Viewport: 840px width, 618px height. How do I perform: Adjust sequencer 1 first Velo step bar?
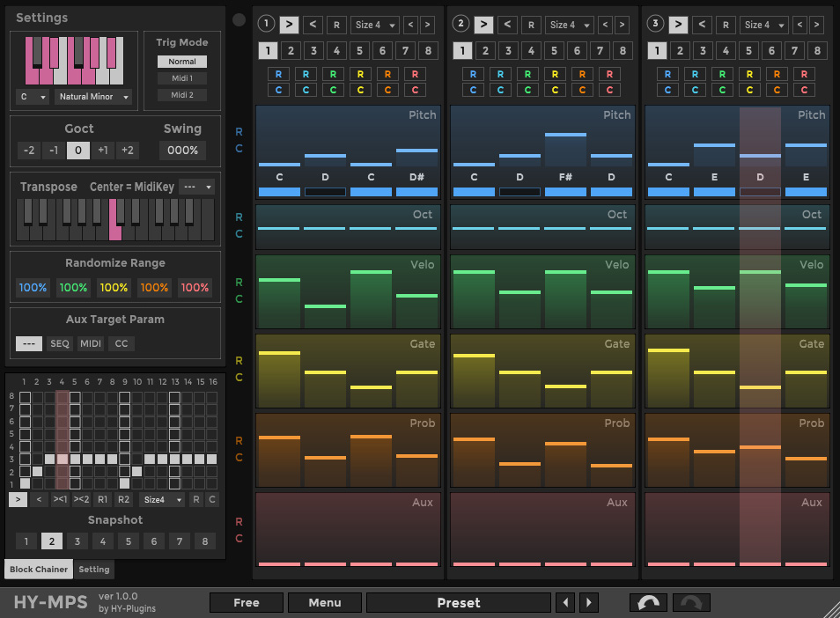pyautogui.click(x=280, y=303)
